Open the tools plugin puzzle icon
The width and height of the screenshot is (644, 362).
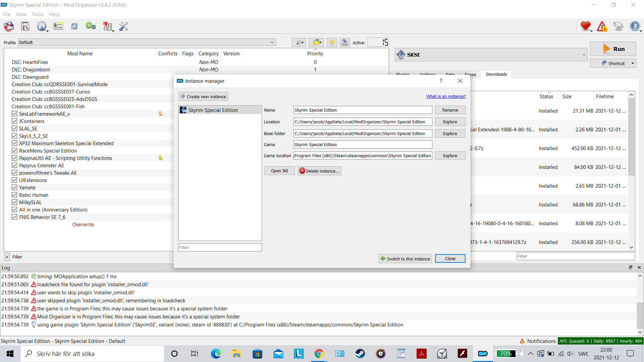pos(107,26)
